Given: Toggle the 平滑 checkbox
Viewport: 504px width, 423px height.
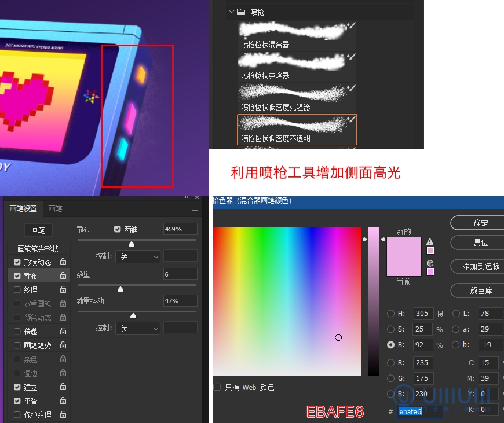Looking at the screenshot, I should coord(17,401).
